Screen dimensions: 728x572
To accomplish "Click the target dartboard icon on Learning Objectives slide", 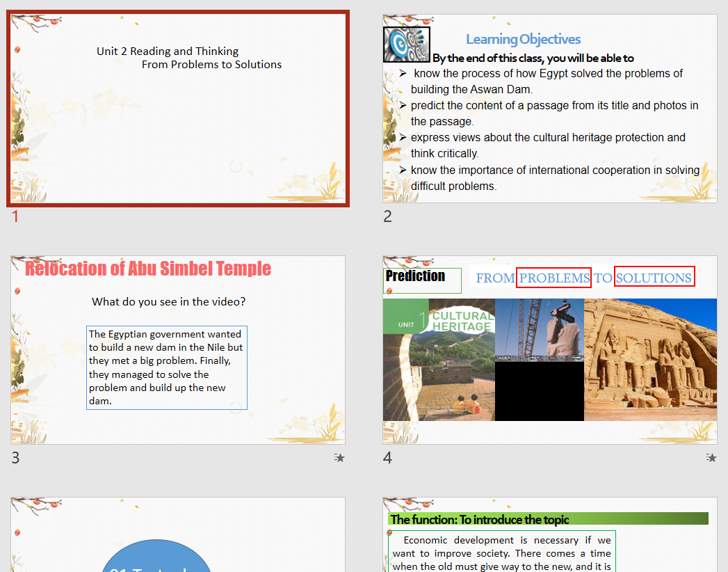I will click(x=406, y=45).
